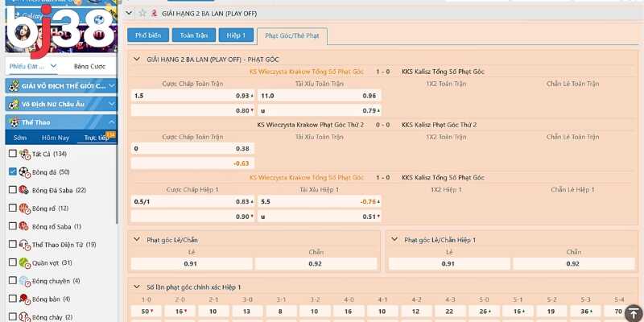Click the Quần vợt tennis ball icon

pyautogui.click(x=23, y=262)
